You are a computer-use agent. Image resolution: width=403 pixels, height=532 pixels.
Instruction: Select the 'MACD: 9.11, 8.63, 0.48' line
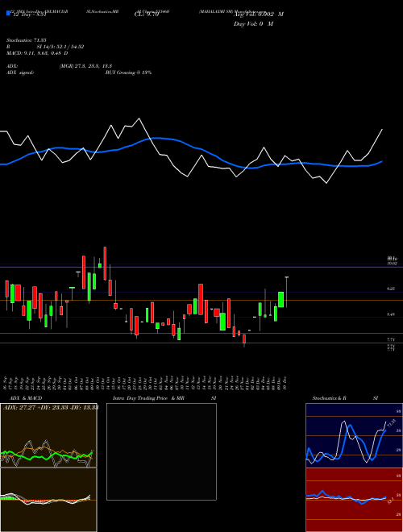35,53
